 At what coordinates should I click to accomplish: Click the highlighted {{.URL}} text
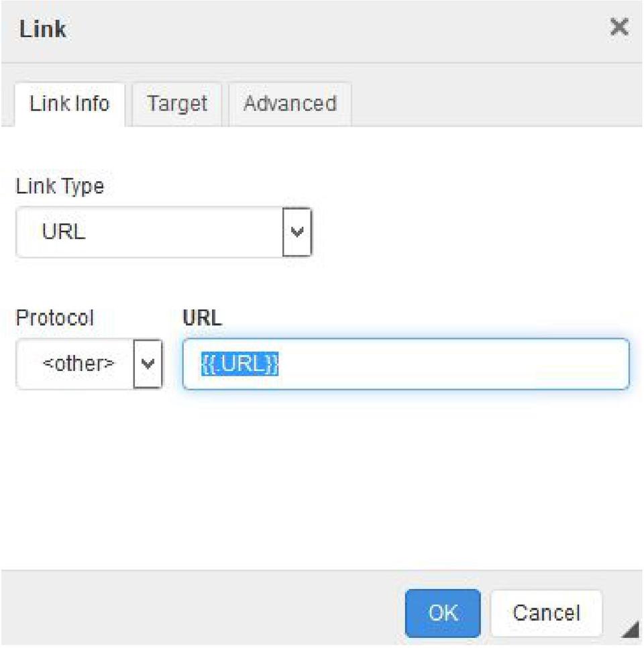(x=239, y=364)
